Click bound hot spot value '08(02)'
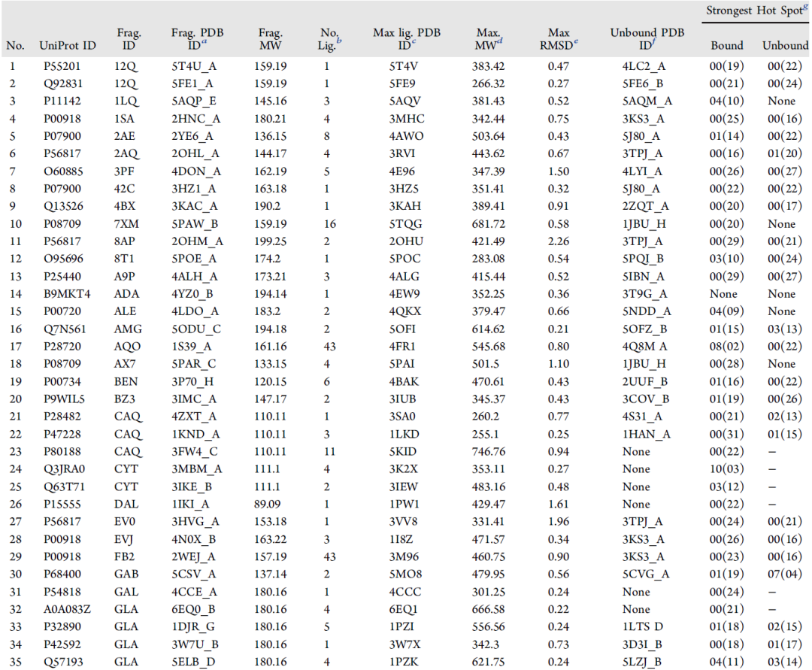 click(726, 347)
